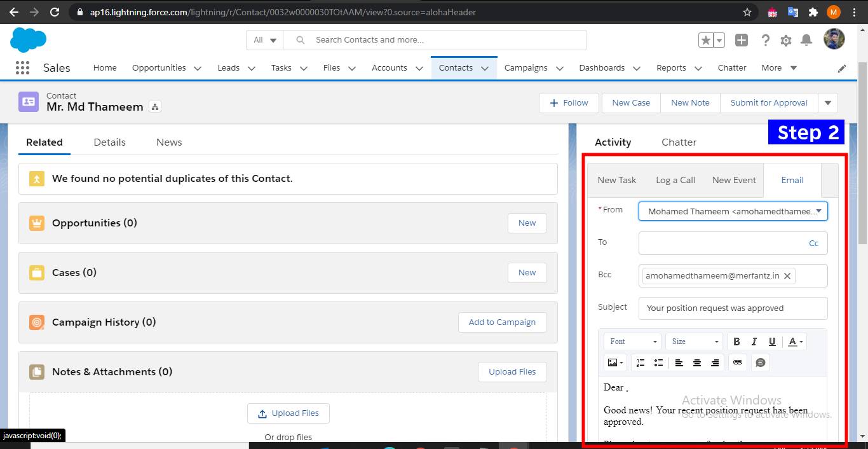Insert a hyperlink using the link icon

pyautogui.click(x=737, y=363)
